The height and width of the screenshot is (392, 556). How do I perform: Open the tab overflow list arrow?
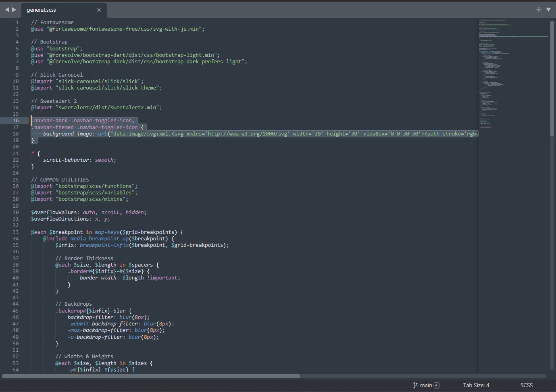pos(549,9)
